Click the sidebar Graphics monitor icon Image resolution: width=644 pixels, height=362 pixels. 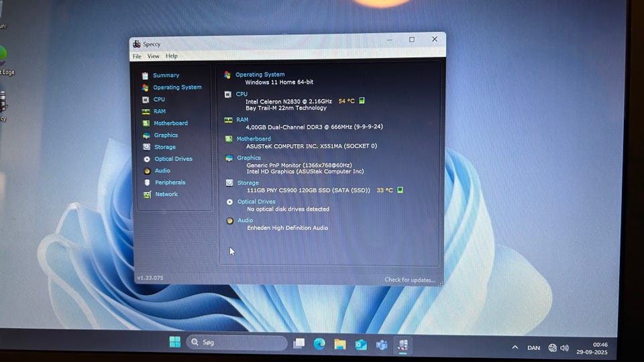[146, 135]
